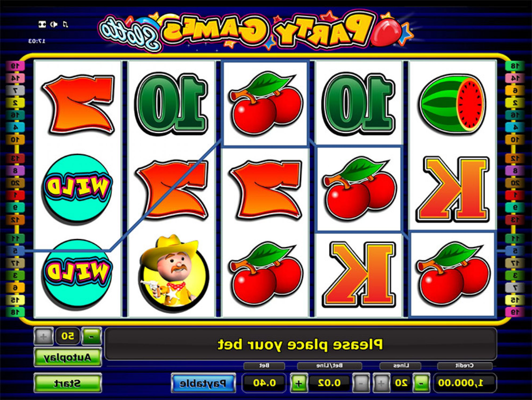Viewport: 532px width, 400px height.
Task: Select payline 18 marker at top right
Action: (514, 66)
